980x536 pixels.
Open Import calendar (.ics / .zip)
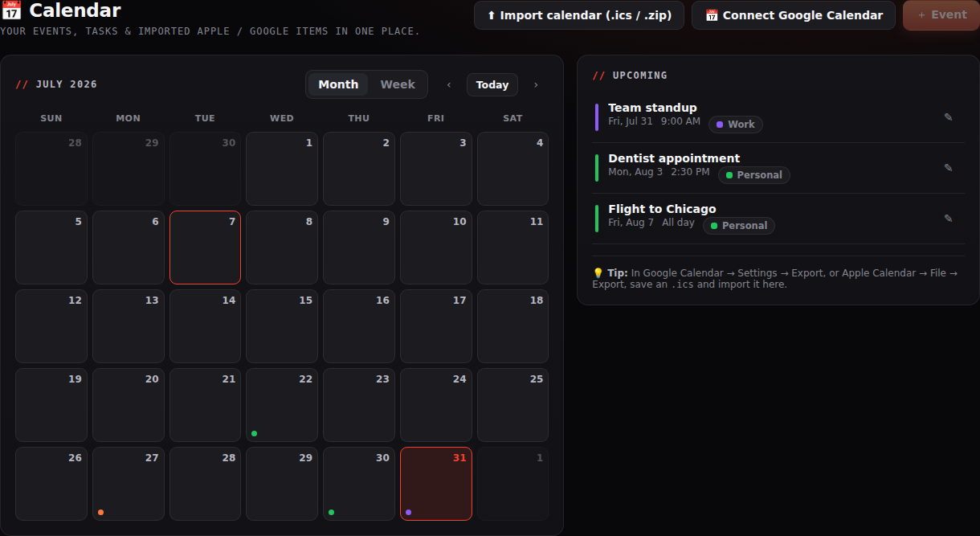[x=579, y=15]
